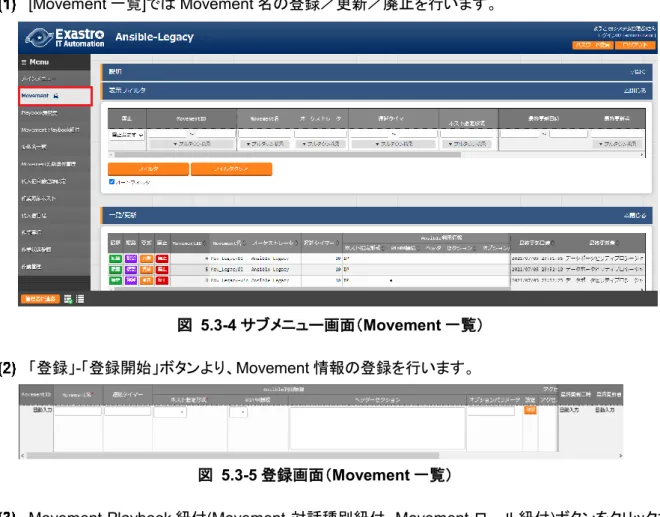The image size is (660, 517).
Task: Click red discard button in Pav_Legacy02 row
Action: (x=162, y=269)
